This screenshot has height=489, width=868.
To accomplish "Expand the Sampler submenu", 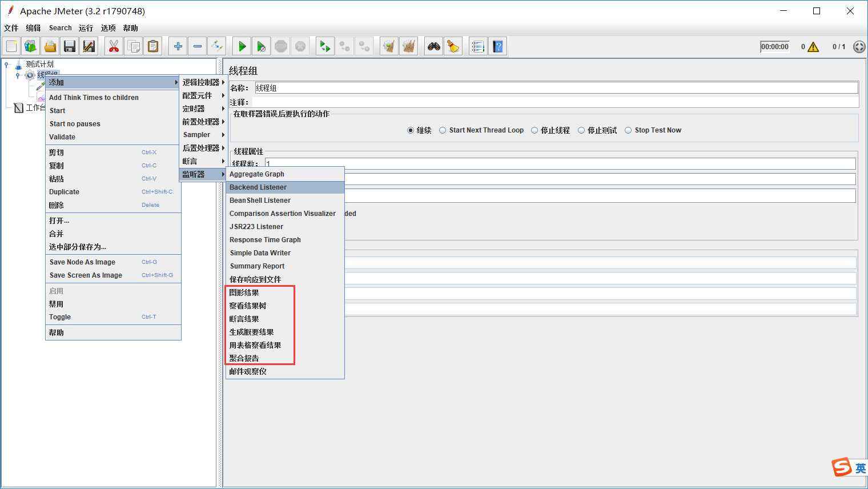I will click(203, 135).
